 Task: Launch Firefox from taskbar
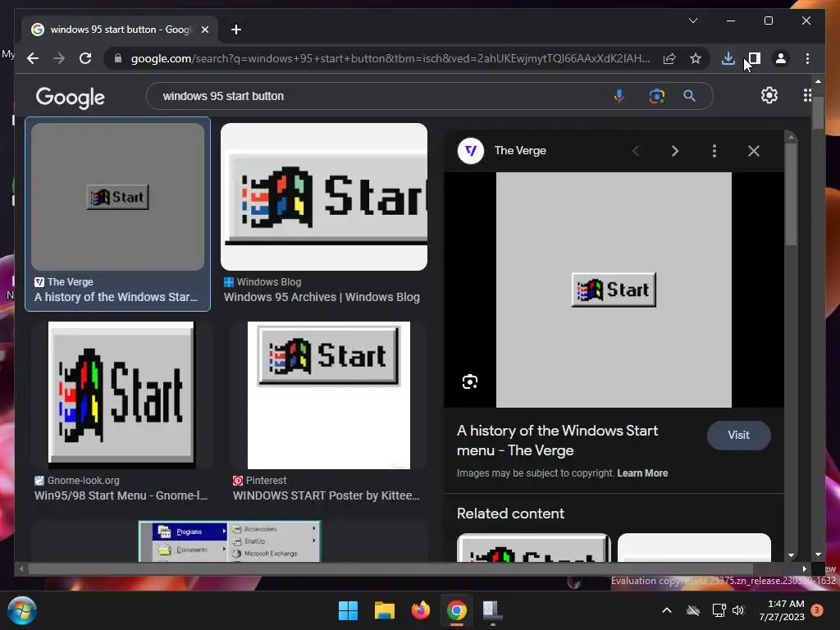point(421,610)
